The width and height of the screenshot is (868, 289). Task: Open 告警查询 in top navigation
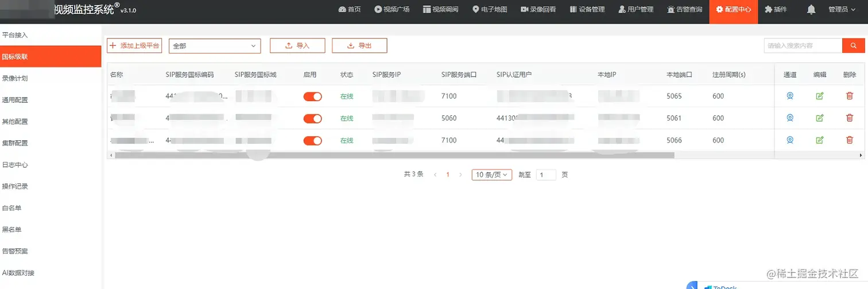tap(685, 10)
